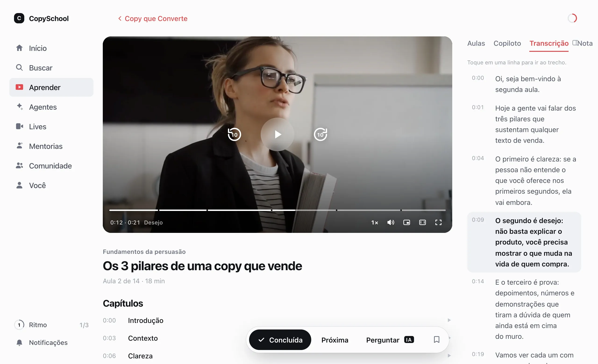Open Notificações bell in the sidebar
This screenshot has width=598, height=364.
click(51, 343)
